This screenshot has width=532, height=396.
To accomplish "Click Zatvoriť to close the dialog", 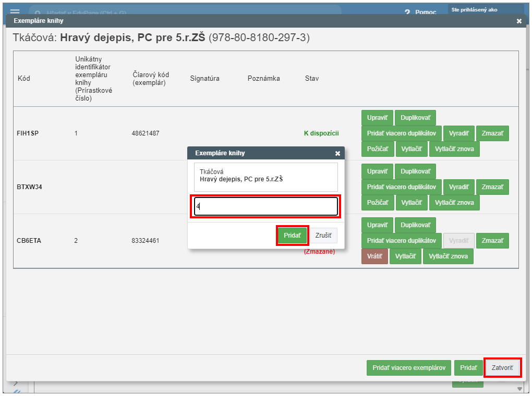I will click(502, 368).
